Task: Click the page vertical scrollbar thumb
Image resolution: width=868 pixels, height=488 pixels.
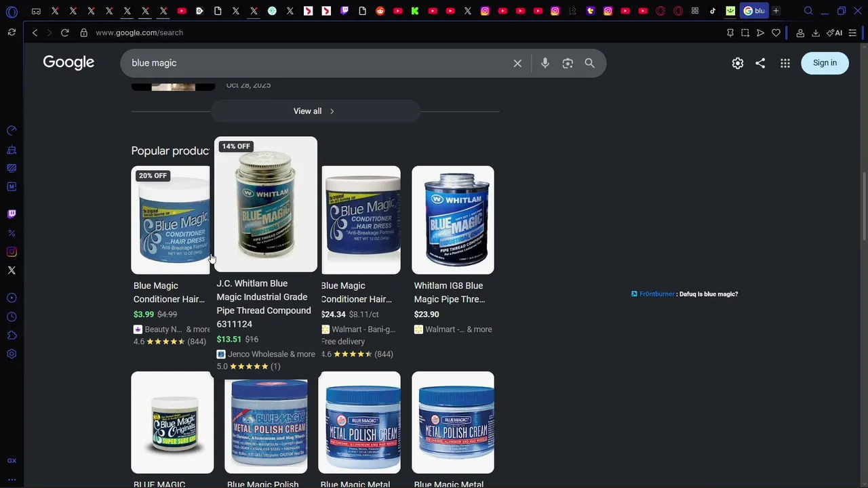Action: pos(863,206)
